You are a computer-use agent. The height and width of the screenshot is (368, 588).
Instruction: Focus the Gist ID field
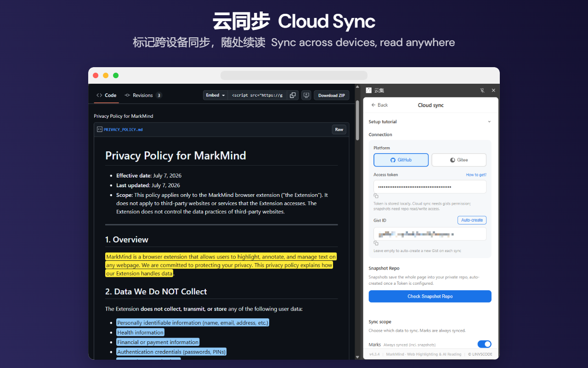tap(430, 234)
